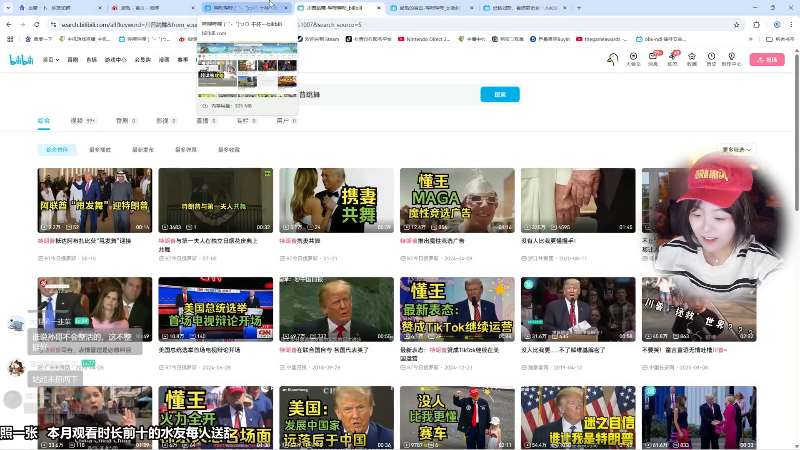Select the 综合 search results tab
800x450 pixels.
pos(44,121)
